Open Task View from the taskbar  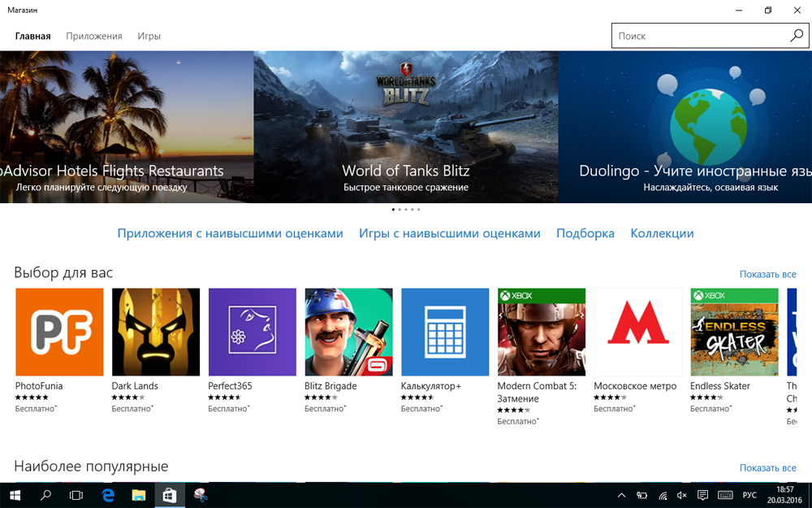76,496
